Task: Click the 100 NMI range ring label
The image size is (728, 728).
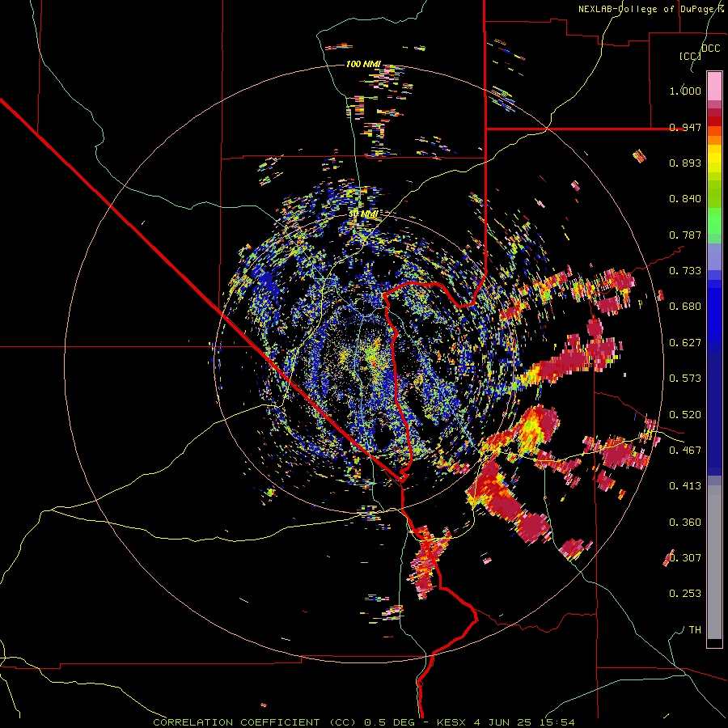Action: coord(363,64)
